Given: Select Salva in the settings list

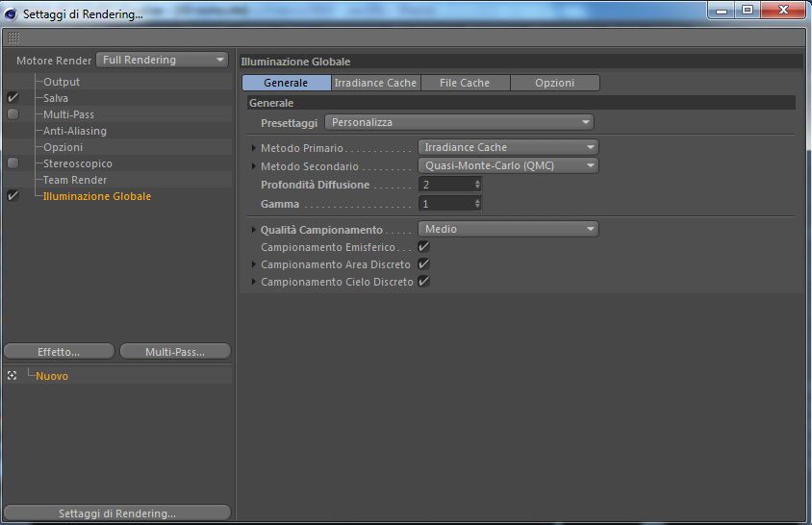Looking at the screenshot, I should (56, 98).
